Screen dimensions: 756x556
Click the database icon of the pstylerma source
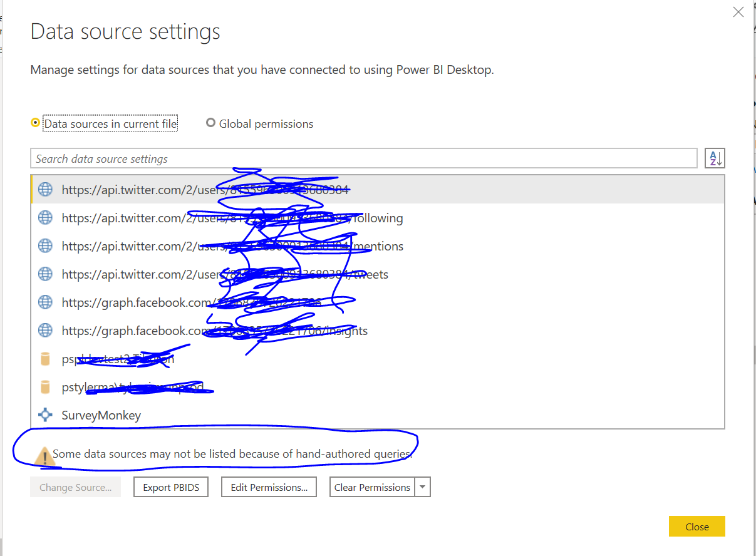45,387
